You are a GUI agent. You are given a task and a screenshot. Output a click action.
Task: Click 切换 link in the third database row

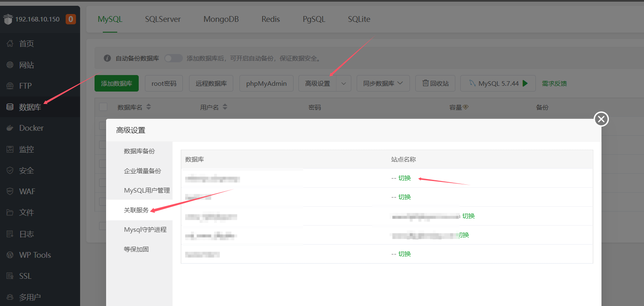[x=469, y=216]
